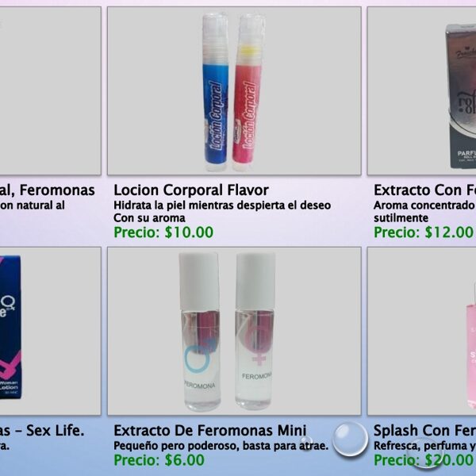Click the Precio $12.00 price label
476x476 pixels.
tap(424, 232)
